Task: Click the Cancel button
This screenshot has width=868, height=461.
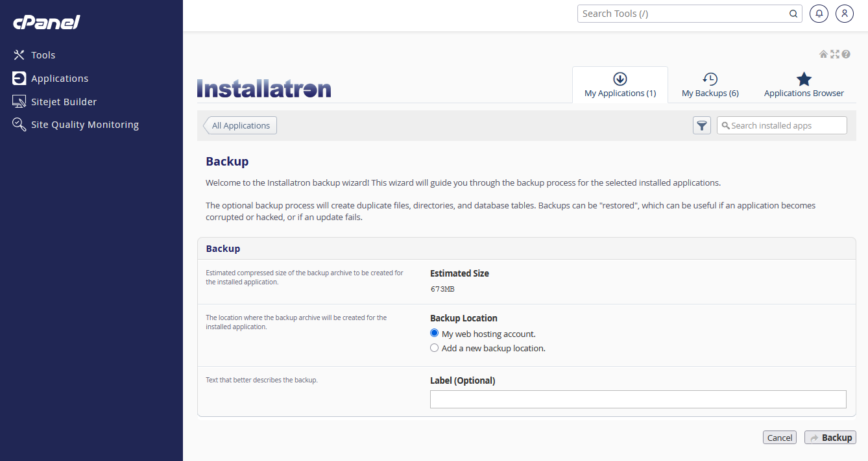Action: pos(780,438)
